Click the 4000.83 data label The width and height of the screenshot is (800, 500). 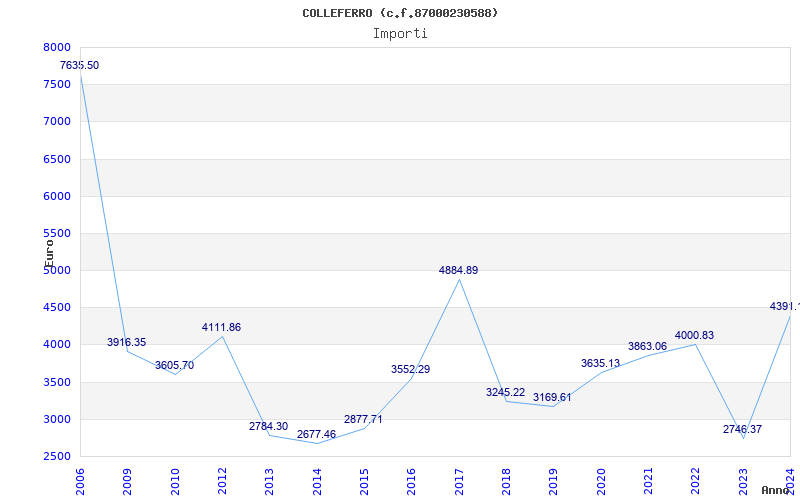pos(694,336)
